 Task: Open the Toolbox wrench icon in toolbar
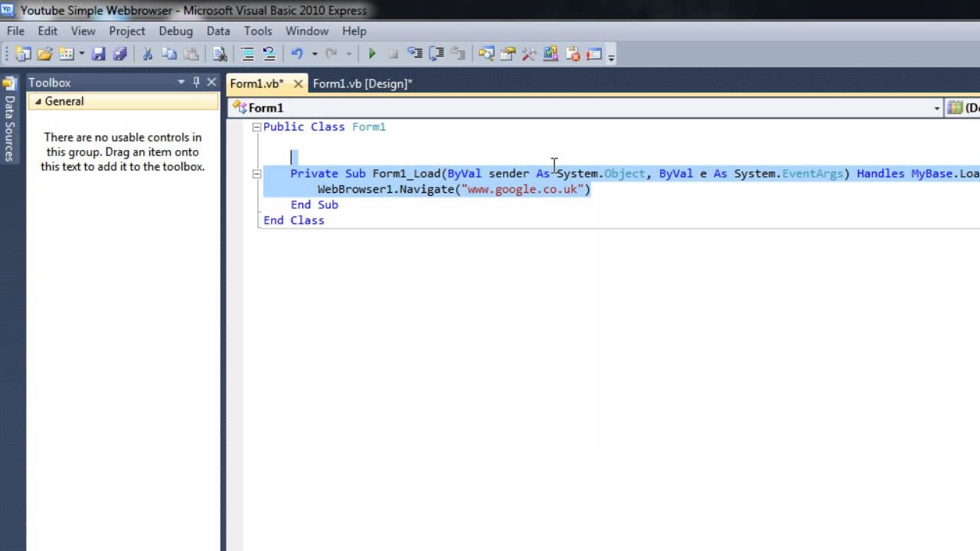click(x=529, y=54)
